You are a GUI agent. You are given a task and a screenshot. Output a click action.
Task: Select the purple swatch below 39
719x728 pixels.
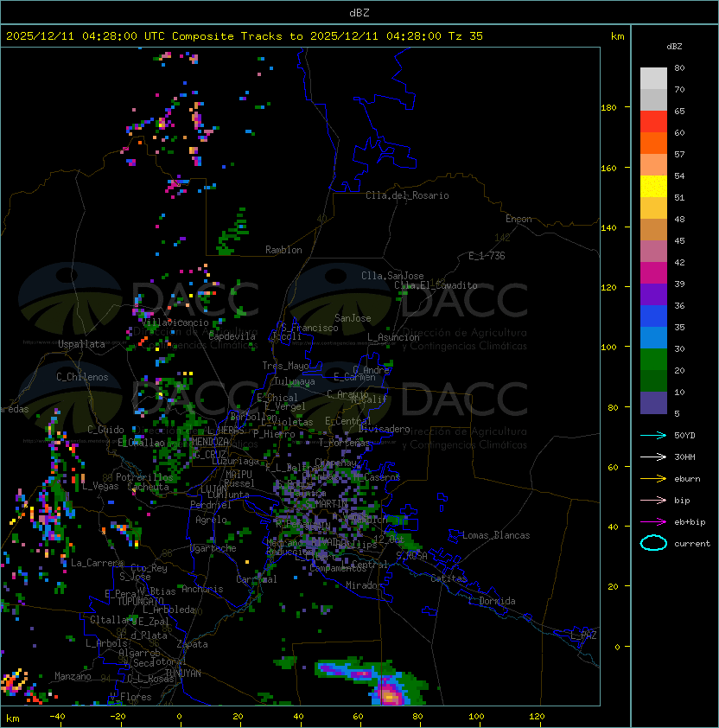(653, 294)
